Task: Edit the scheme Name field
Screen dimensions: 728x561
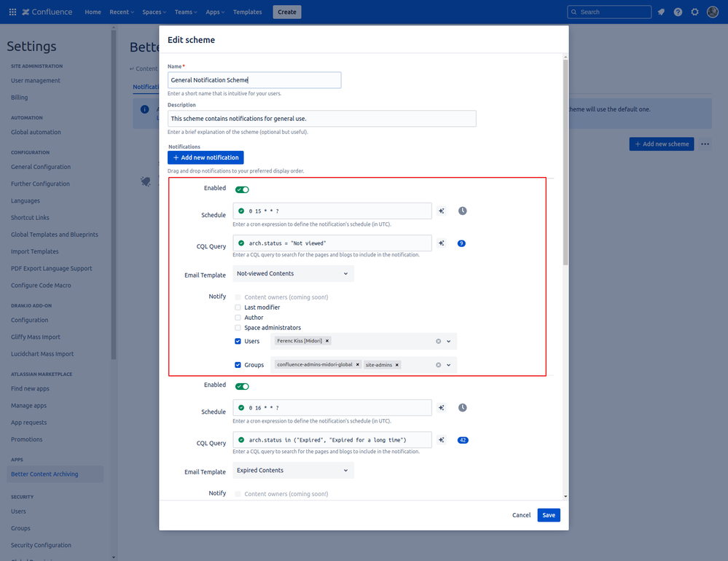Action: pyautogui.click(x=254, y=80)
